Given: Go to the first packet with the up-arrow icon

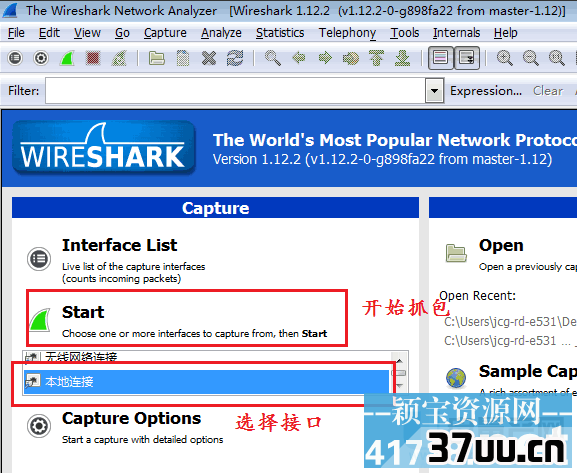Looking at the screenshot, I should (x=376, y=58).
